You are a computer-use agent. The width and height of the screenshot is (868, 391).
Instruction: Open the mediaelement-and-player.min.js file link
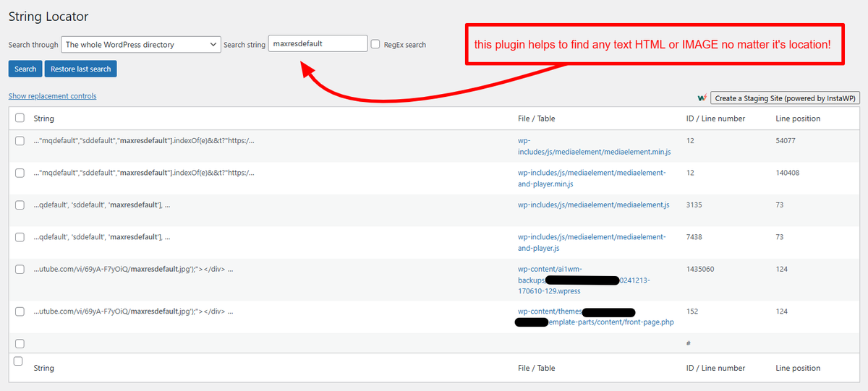point(592,179)
